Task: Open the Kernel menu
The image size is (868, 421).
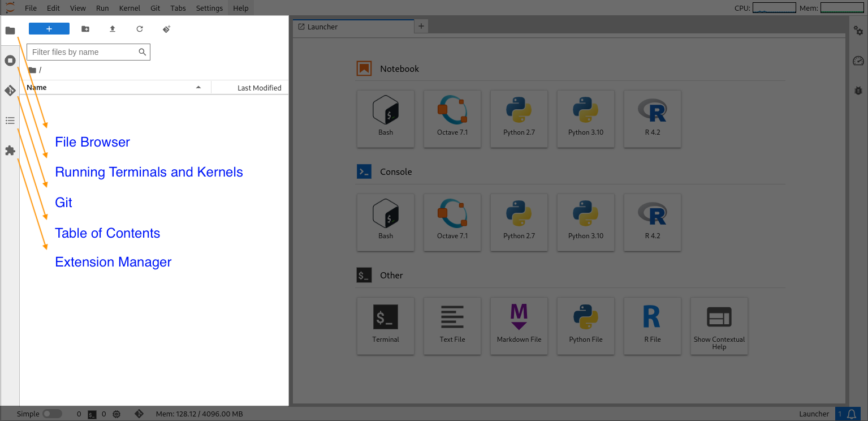Action: 130,8
